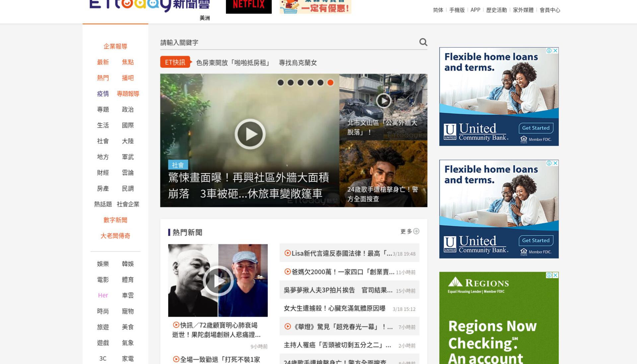Open 數字新聞 sidebar link
The image size is (637, 364).
pyautogui.click(x=115, y=220)
